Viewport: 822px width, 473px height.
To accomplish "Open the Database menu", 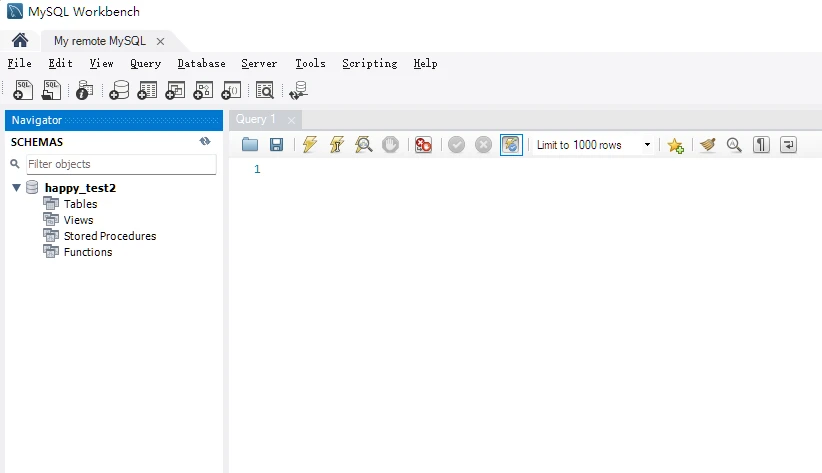I will [x=201, y=63].
